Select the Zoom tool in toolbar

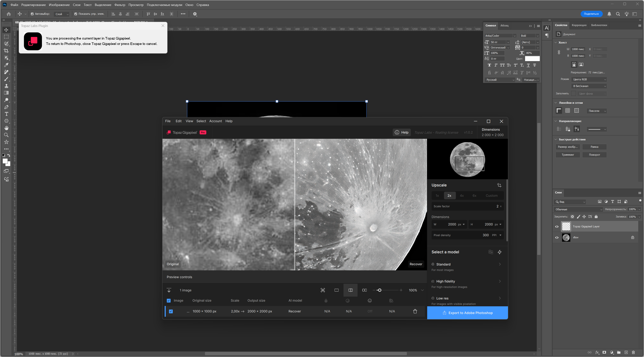point(6,135)
